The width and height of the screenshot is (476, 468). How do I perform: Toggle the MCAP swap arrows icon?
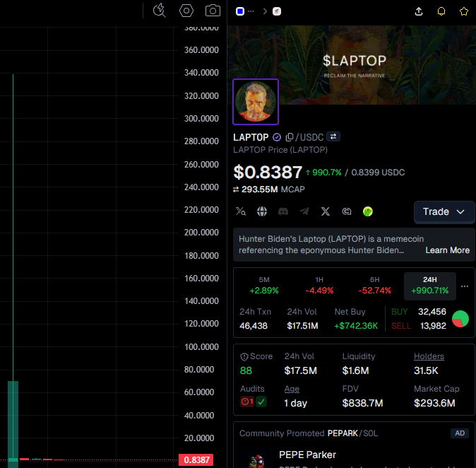236,189
